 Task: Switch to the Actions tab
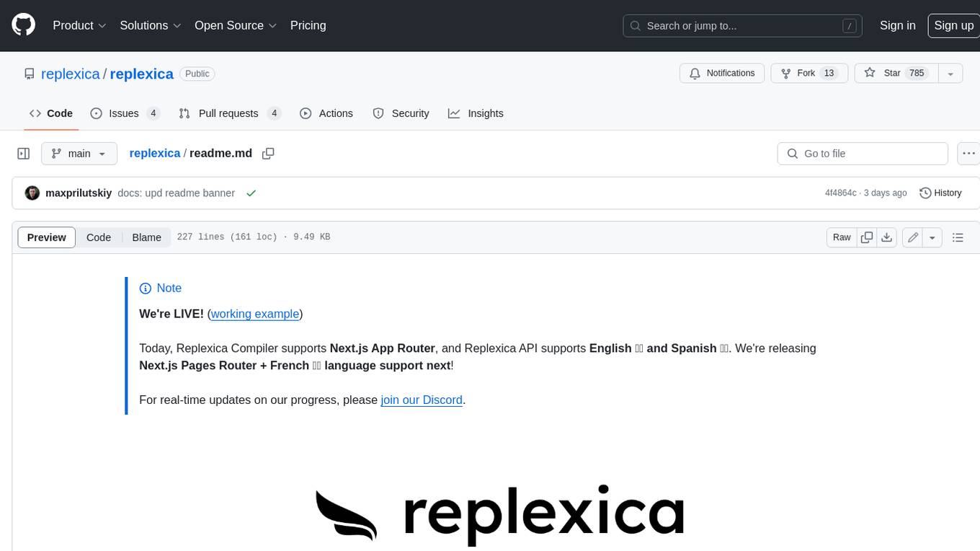tap(326, 113)
